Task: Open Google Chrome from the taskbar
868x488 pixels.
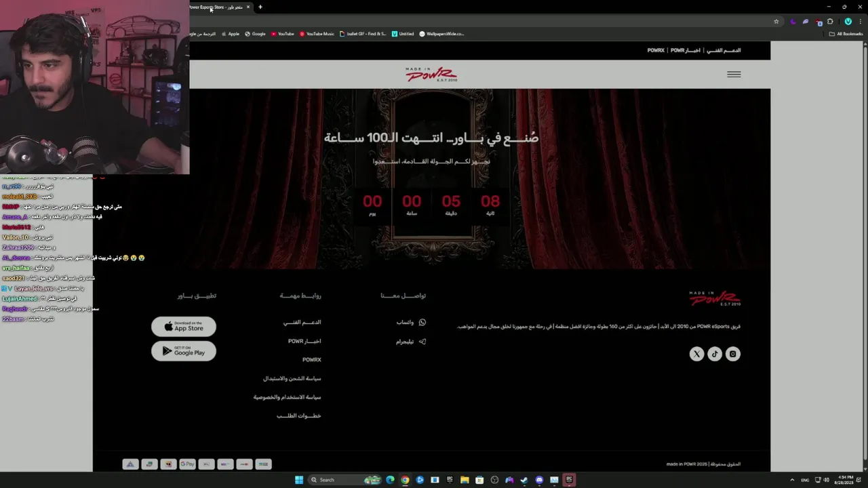Action: pyautogui.click(x=405, y=480)
